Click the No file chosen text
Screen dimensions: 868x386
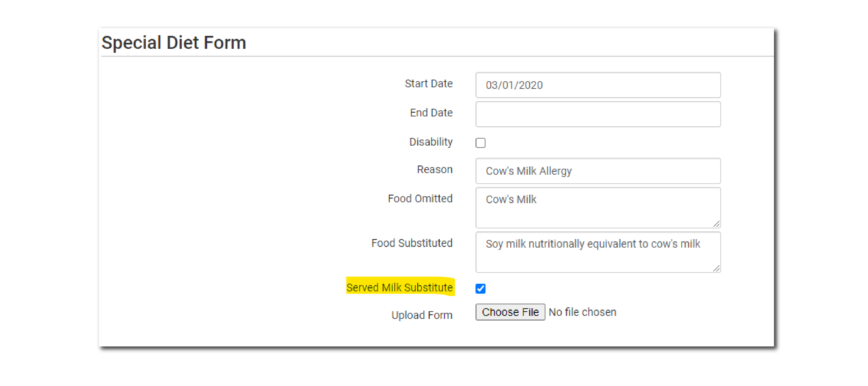(x=582, y=312)
